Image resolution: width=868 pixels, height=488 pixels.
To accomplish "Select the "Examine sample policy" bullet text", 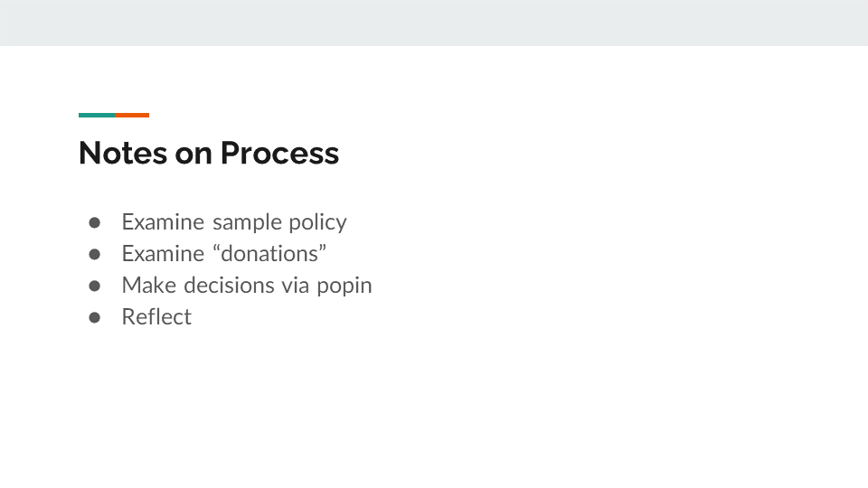I will pyautogui.click(x=234, y=222).
